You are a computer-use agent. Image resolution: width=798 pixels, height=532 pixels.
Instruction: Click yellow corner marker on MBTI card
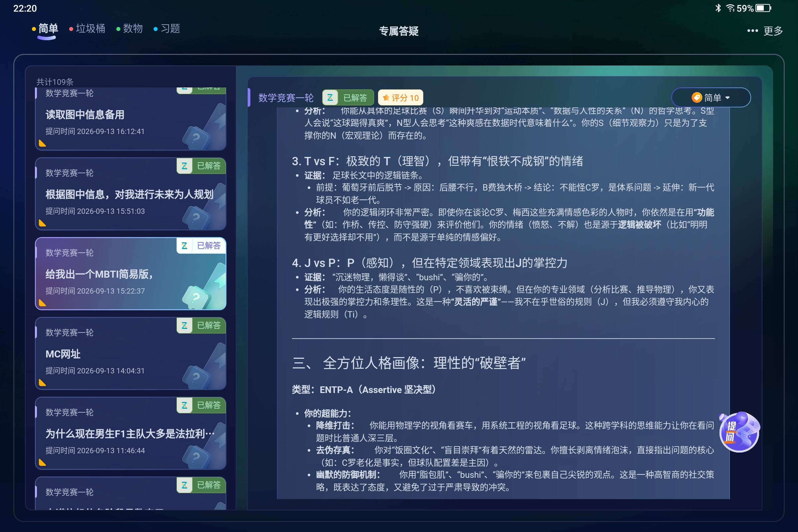point(42,303)
